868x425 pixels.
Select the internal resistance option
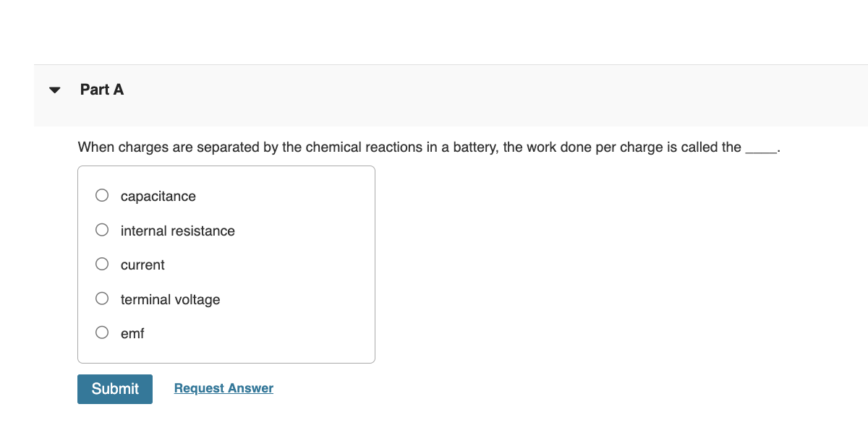coord(102,228)
